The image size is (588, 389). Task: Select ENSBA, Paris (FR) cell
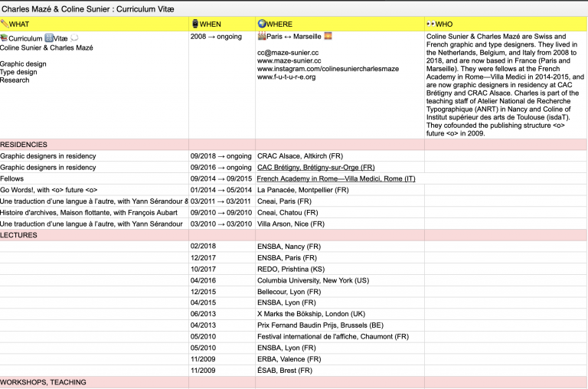(x=340, y=258)
